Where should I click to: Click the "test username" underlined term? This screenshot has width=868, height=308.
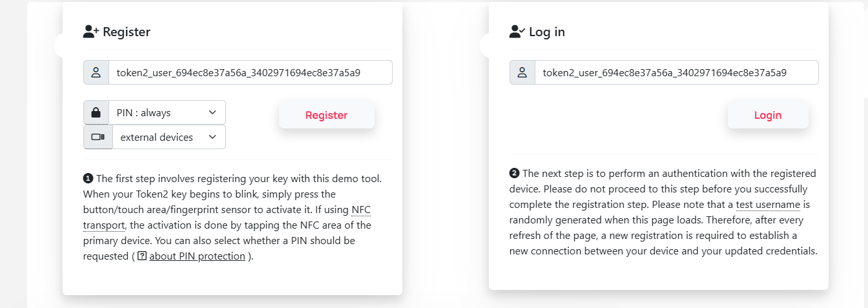click(x=768, y=205)
